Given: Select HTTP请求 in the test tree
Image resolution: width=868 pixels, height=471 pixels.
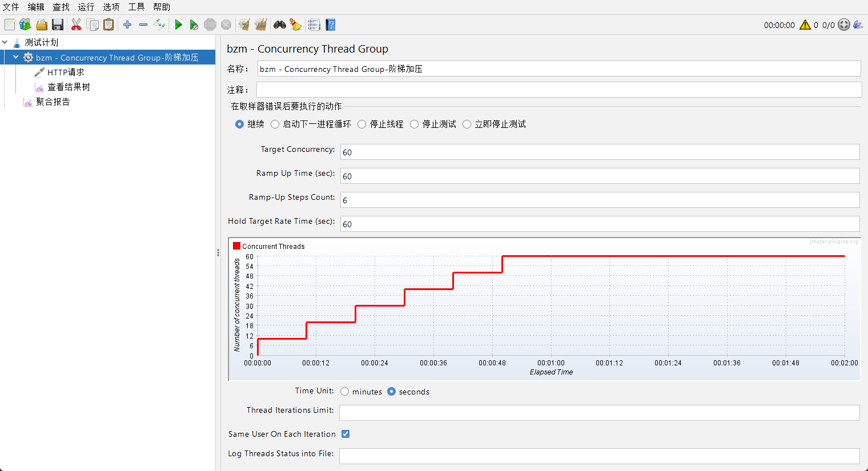Looking at the screenshot, I should (66, 73).
